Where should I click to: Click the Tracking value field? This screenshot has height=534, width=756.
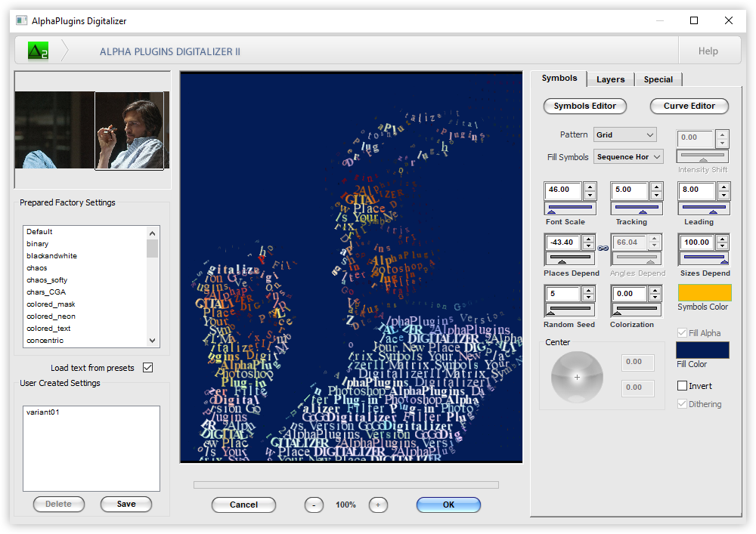pos(631,190)
